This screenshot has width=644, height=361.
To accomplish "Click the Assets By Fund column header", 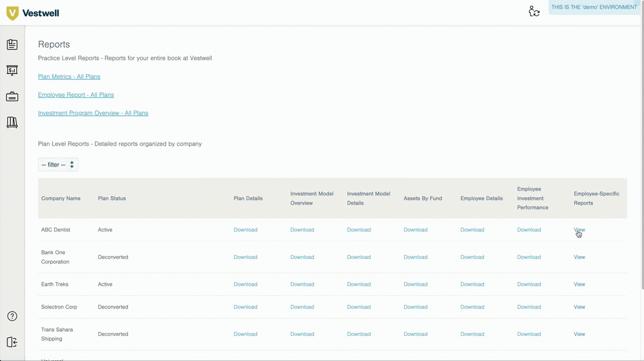I will (423, 198).
